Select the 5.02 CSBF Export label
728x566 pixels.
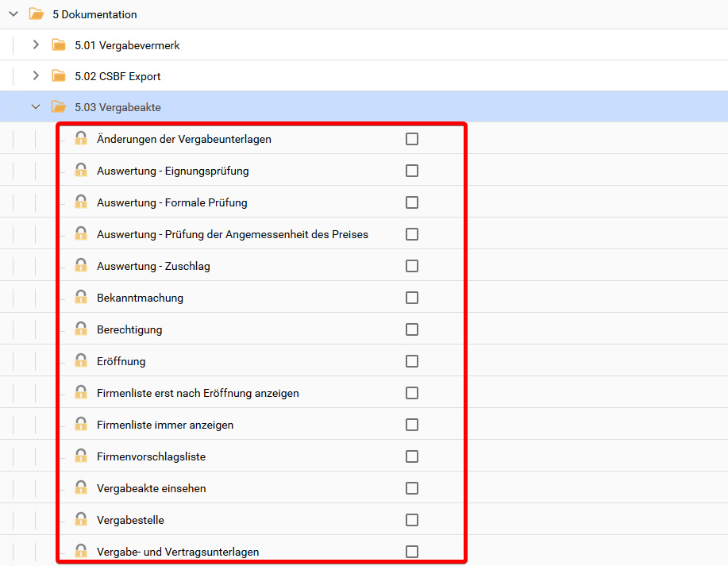117,76
